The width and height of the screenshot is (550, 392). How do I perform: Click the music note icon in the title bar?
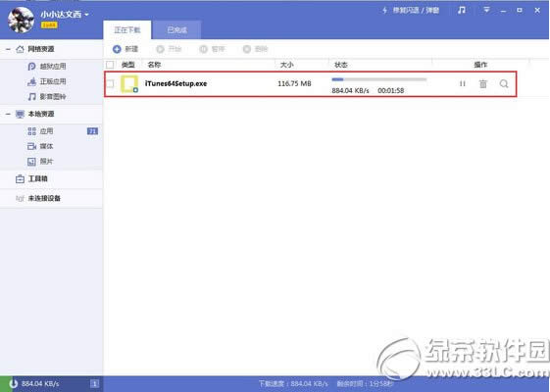(x=462, y=11)
